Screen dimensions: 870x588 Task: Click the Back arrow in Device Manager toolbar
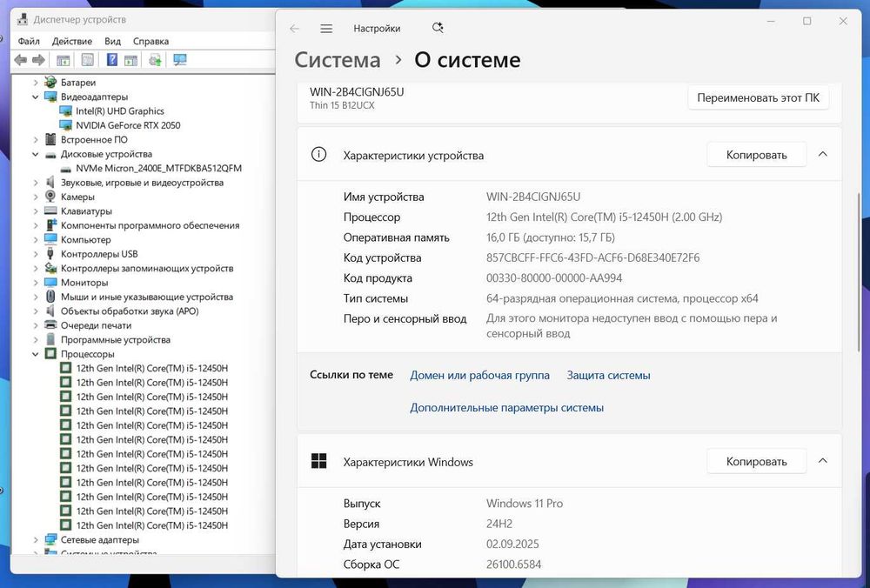21,60
